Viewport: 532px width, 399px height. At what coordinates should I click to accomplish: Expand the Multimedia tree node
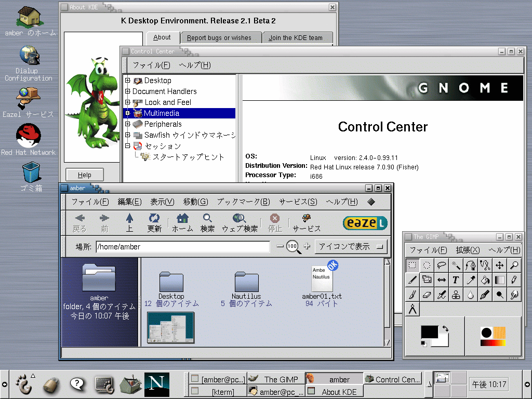[128, 113]
